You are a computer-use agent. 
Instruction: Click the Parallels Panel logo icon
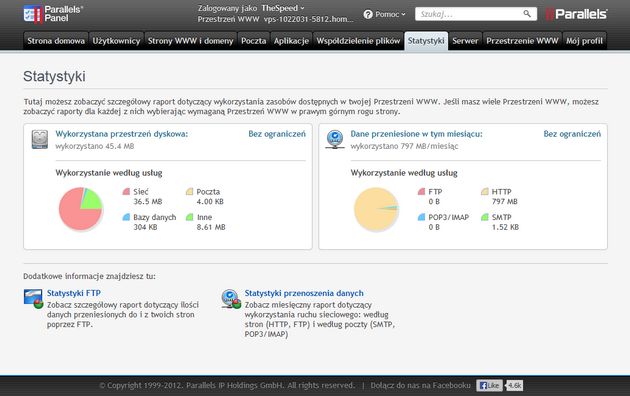point(33,14)
